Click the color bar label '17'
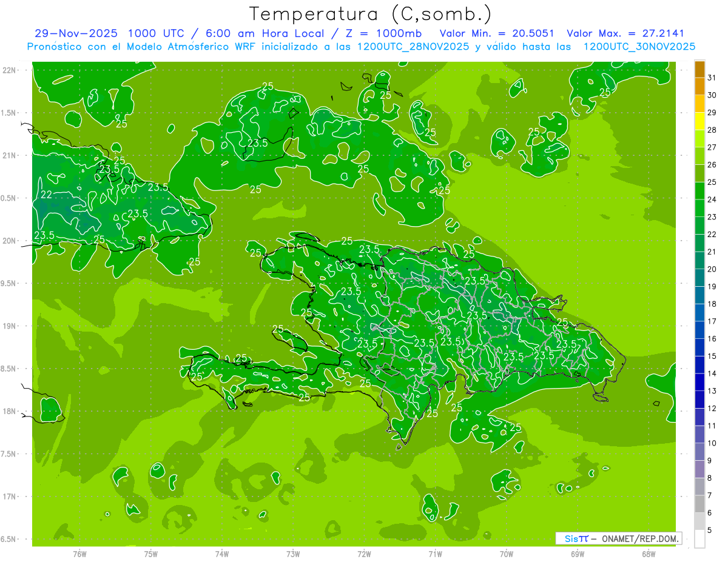 point(712,321)
